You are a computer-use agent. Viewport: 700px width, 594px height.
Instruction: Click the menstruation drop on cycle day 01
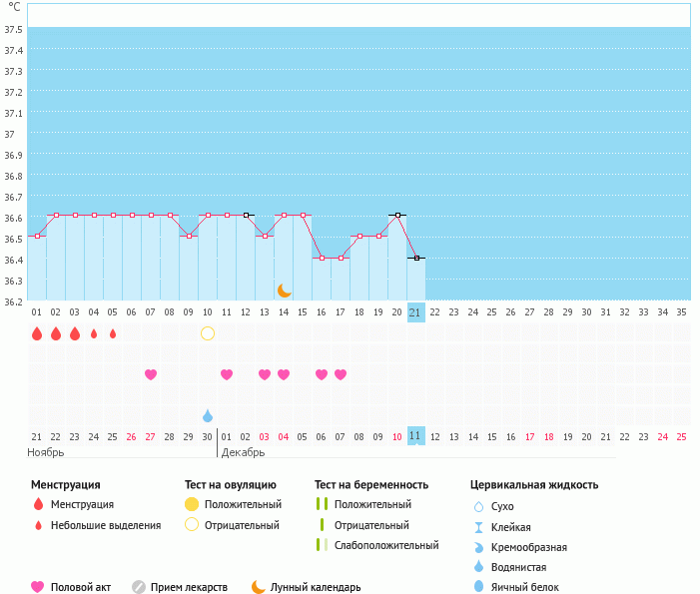(x=37, y=333)
